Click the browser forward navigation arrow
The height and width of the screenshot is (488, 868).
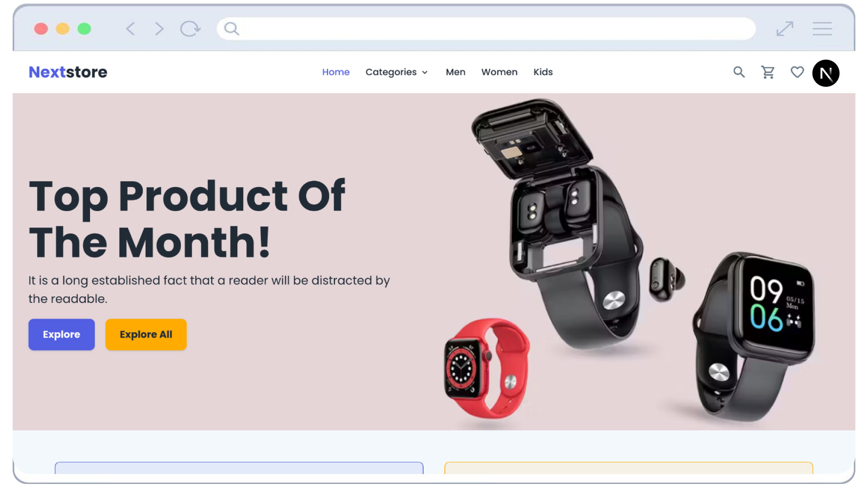coord(159,28)
